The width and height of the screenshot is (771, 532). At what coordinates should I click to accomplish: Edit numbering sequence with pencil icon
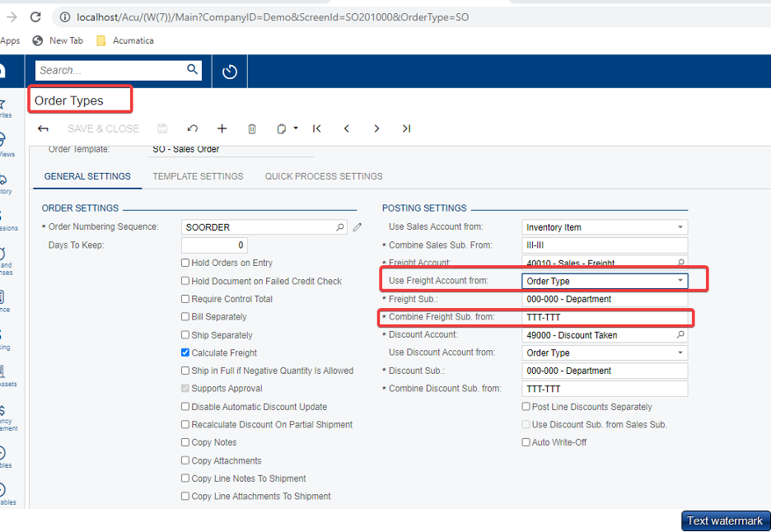tap(357, 226)
